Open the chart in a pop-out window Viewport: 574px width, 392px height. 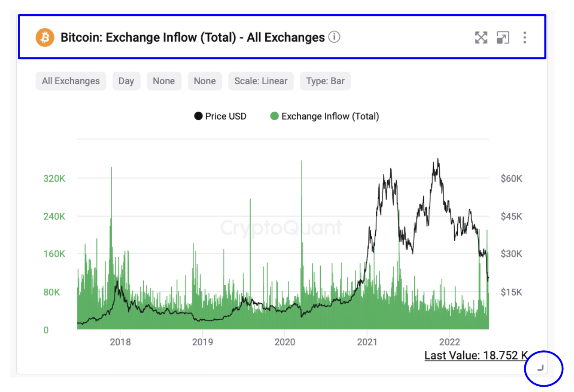503,38
